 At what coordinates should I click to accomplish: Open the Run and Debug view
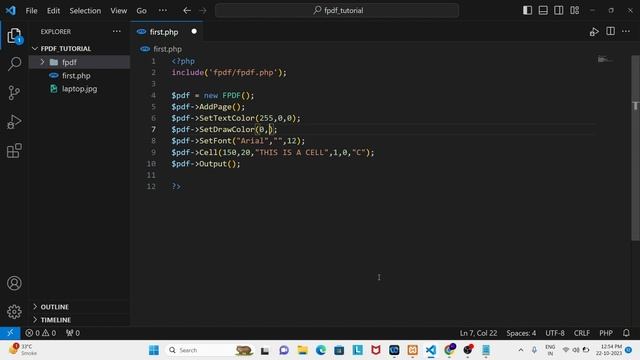[14, 122]
